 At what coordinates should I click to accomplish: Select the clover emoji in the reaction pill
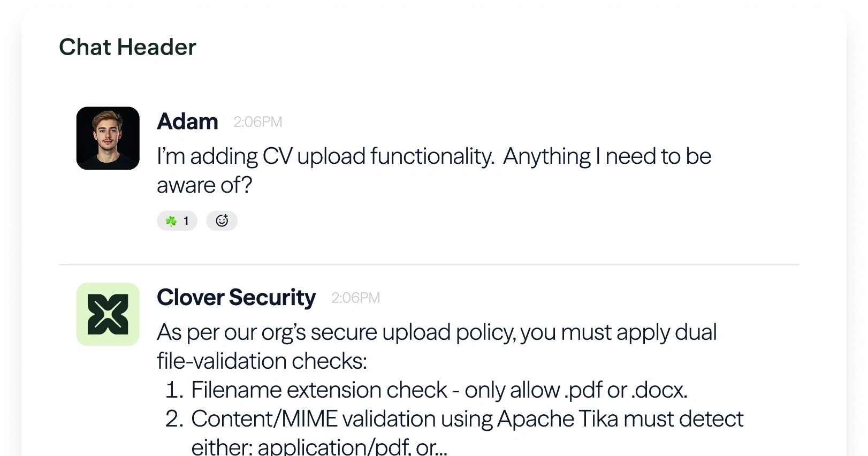pos(170,220)
